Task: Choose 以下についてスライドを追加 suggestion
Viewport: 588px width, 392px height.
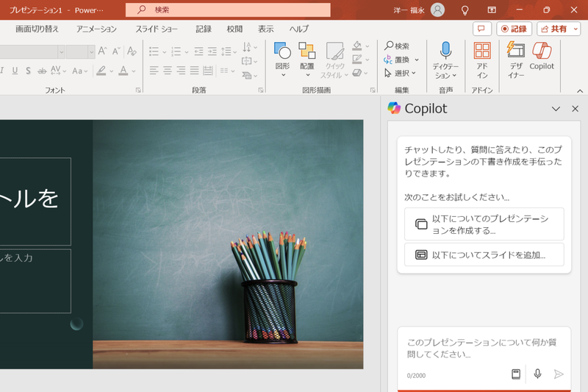Action: pos(484,255)
